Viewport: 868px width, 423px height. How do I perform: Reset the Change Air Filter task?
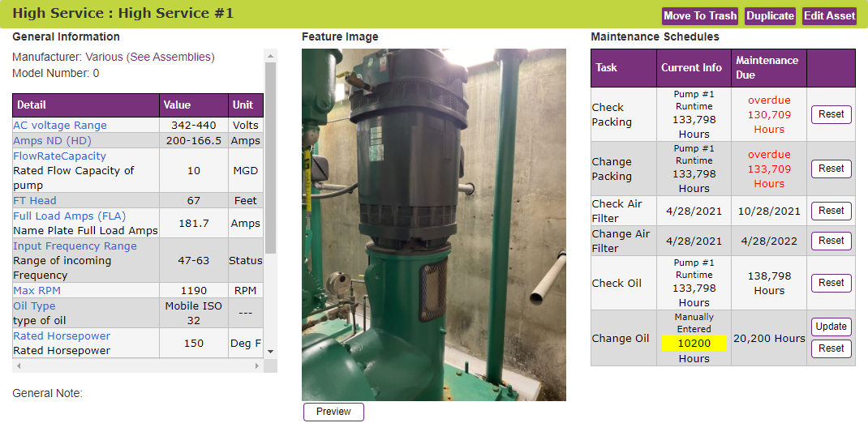pyautogui.click(x=831, y=241)
